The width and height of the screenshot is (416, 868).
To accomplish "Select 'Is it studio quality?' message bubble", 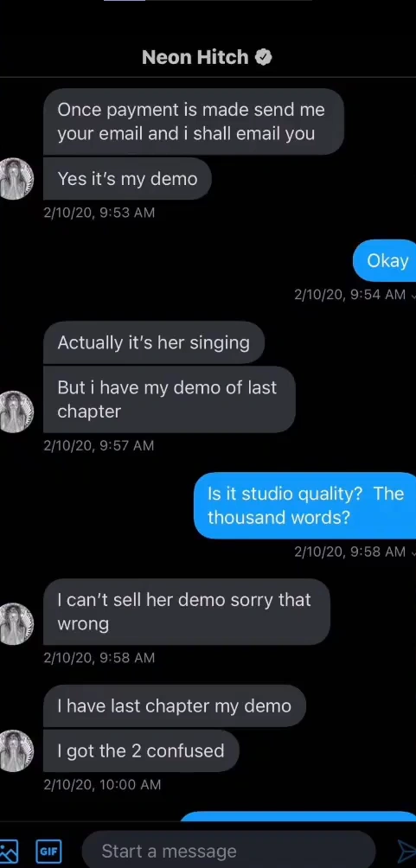I will tap(305, 506).
